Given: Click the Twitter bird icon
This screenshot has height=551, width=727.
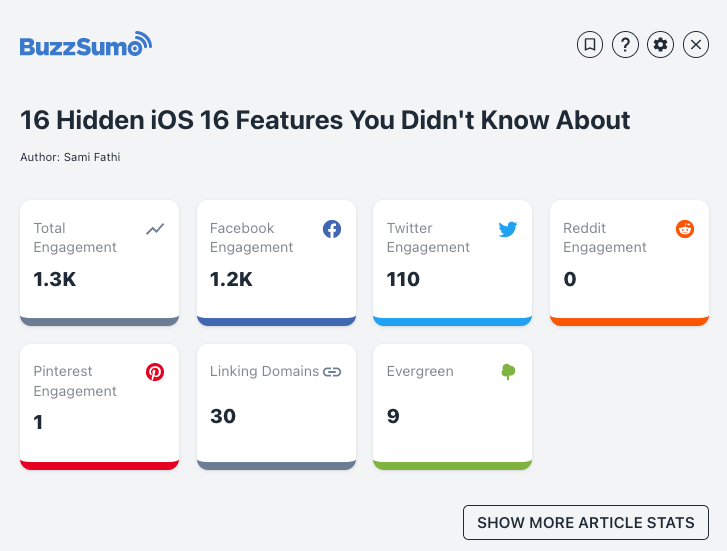Looking at the screenshot, I should pos(508,229).
